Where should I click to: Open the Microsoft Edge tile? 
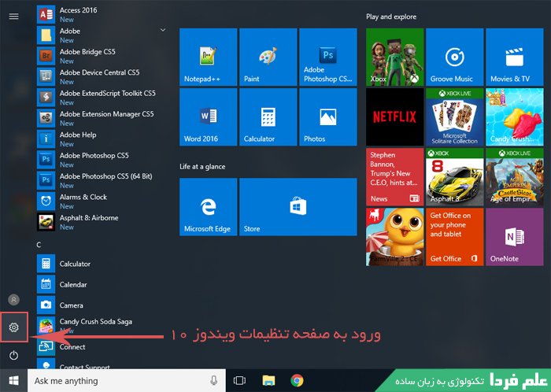click(x=207, y=207)
